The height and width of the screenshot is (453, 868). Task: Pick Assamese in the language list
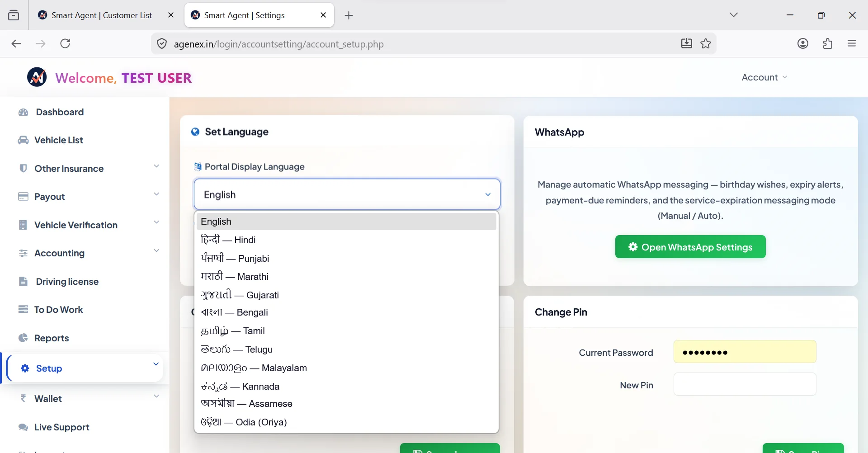pos(346,404)
